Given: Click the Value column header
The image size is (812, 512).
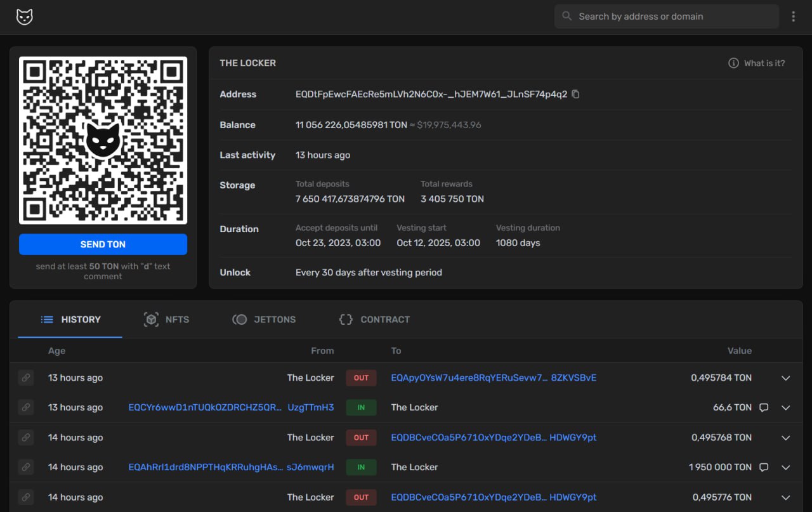Looking at the screenshot, I should [740, 351].
